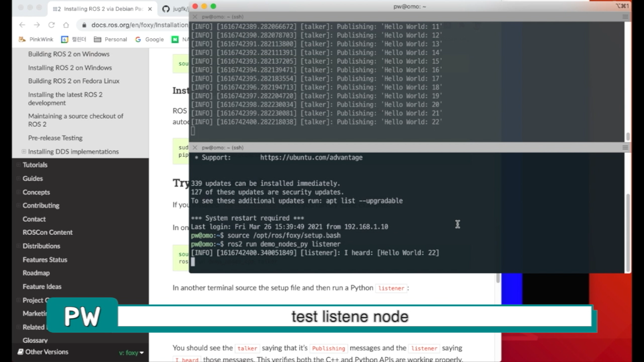Open the talker pane menu icon
The height and width of the screenshot is (362, 644).
pos(625,17)
